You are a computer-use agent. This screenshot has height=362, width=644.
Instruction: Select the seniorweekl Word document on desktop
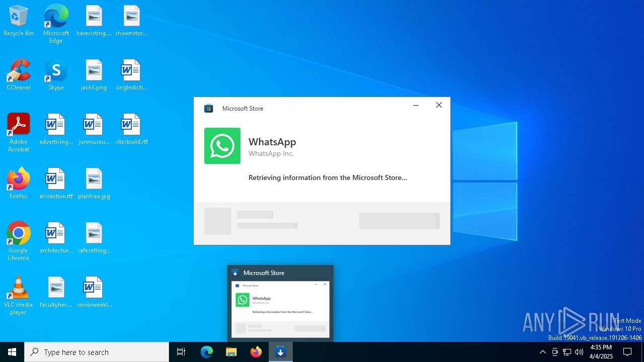click(94, 293)
